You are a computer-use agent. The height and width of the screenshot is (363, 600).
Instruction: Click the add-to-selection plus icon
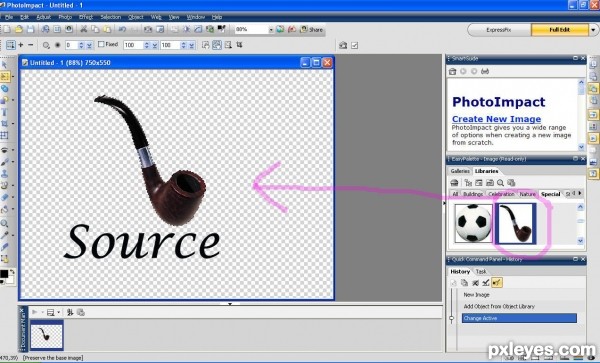[21, 45]
